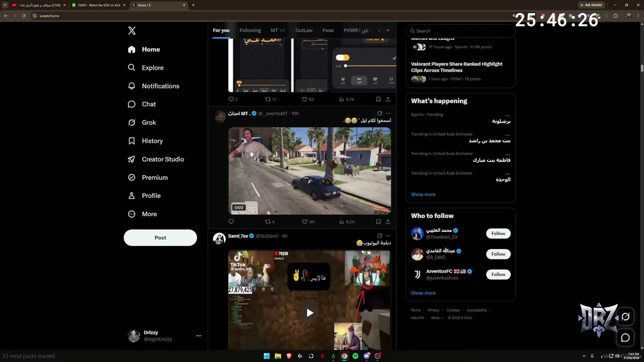Image resolution: width=644 pixels, height=362 pixels.
Task: Follow JuventusFC @juventusfcen
Action: tap(498, 275)
